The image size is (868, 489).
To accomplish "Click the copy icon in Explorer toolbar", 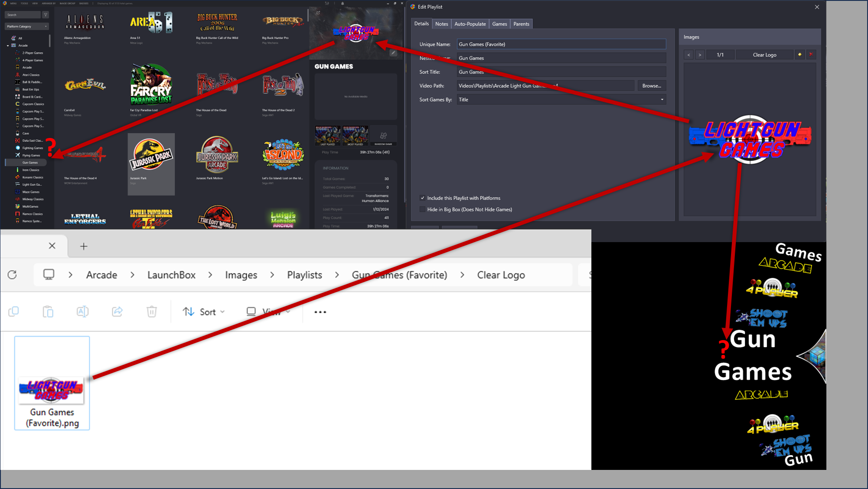I will click(14, 312).
